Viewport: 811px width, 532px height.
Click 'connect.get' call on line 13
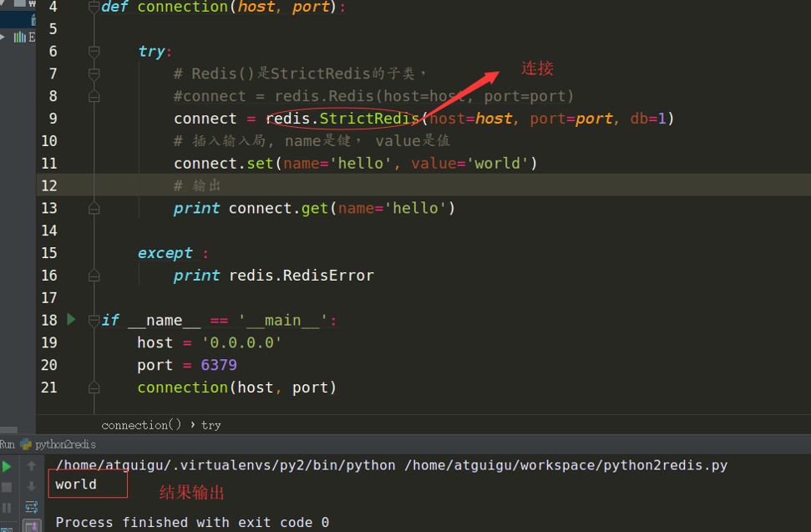pos(278,208)
